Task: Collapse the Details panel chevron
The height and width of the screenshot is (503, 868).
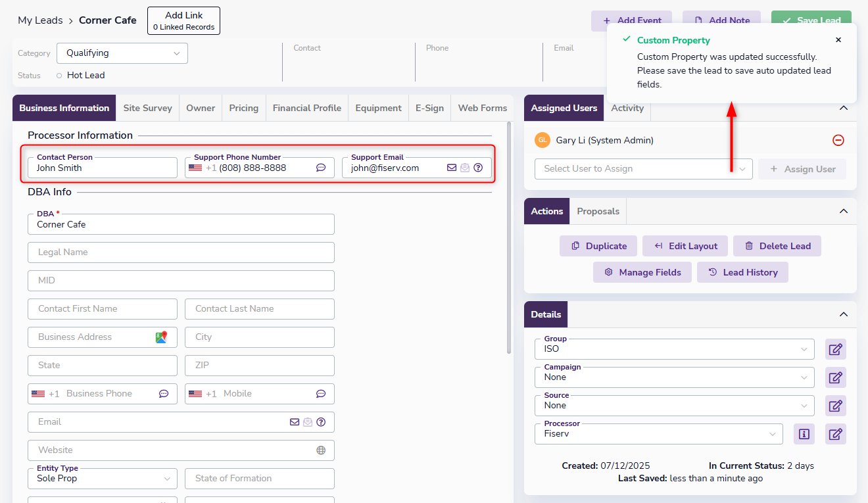Action: pos(844,314)
